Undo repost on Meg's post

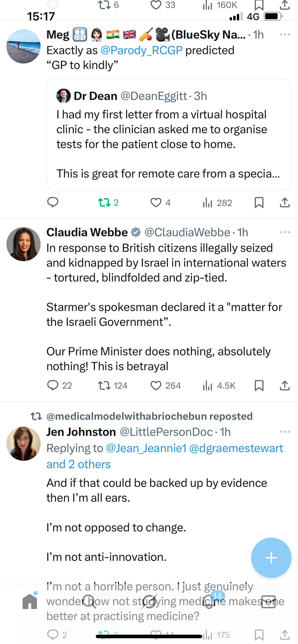click(x=105, y=202)
